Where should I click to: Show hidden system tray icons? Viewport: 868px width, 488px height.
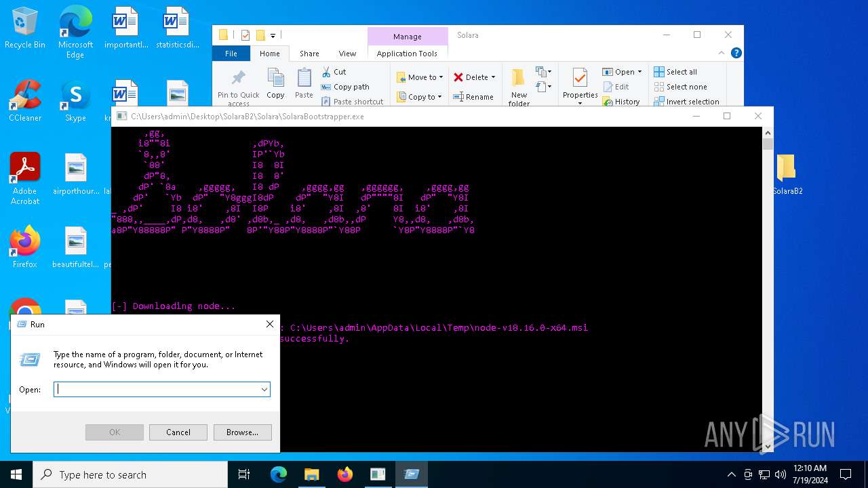pyautogui.click(x=731, y=474)
